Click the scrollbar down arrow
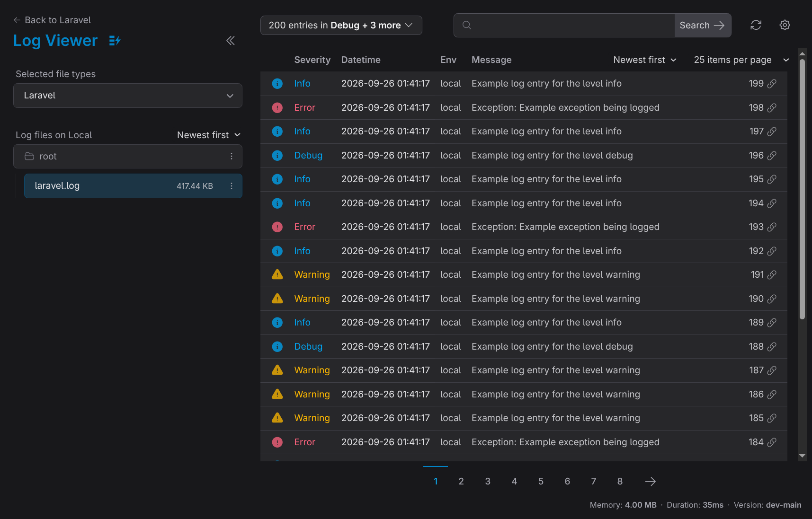The width and height of the screenshot is (812, 519). pyautogui.click(x=802, y=456)
